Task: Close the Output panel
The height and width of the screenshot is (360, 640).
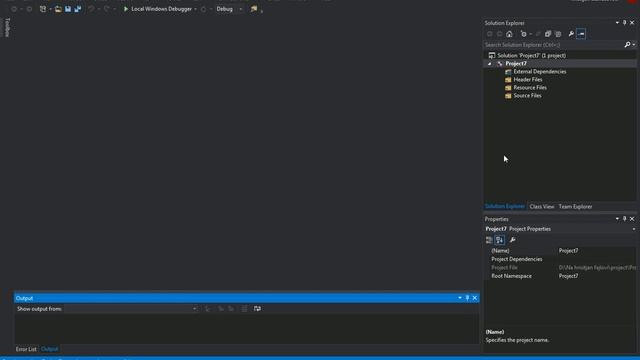Action: 475,298
